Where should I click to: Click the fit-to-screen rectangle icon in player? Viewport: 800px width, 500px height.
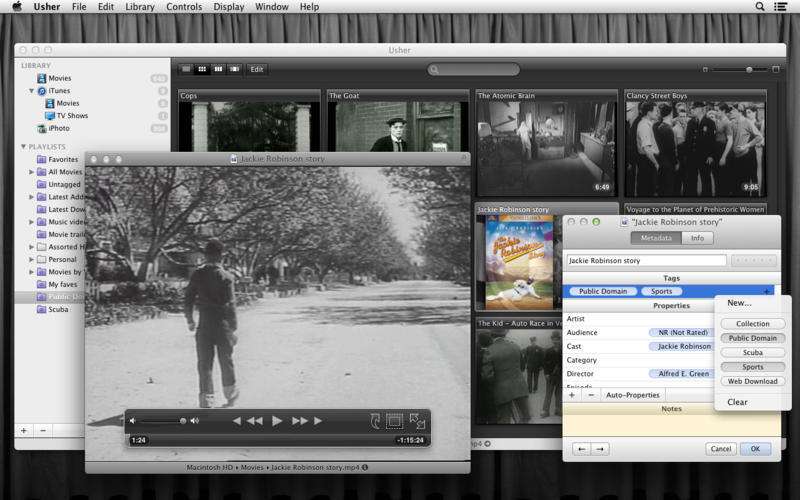click(x=395, y=421)
